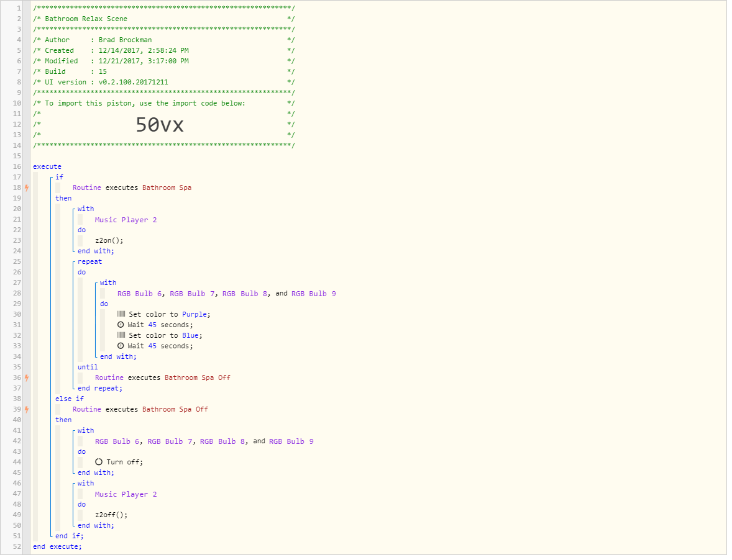Click the Modified date 12/21/2017 line
This screenshot has width=732, height=560.
tap(144, 61)
